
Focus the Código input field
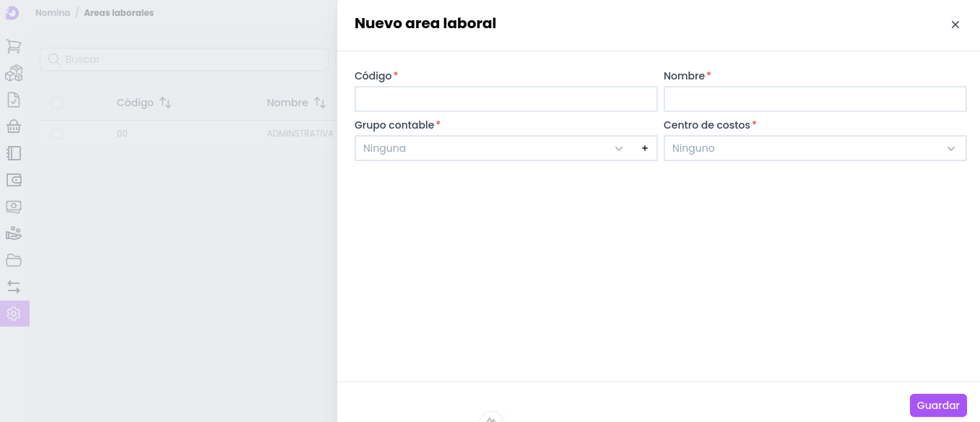[506, 99]
